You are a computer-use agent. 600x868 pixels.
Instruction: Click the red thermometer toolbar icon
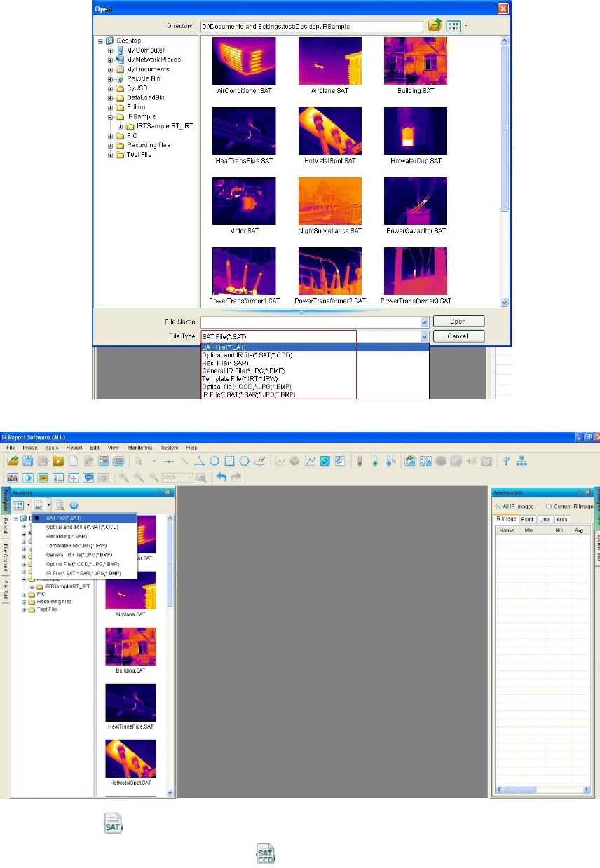click(x=360, y=461)
